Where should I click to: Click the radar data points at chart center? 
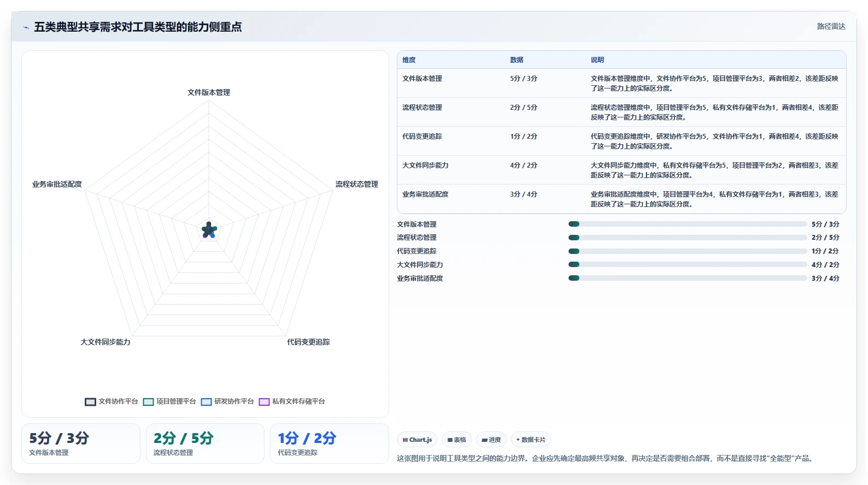click(x=209, y=230)
